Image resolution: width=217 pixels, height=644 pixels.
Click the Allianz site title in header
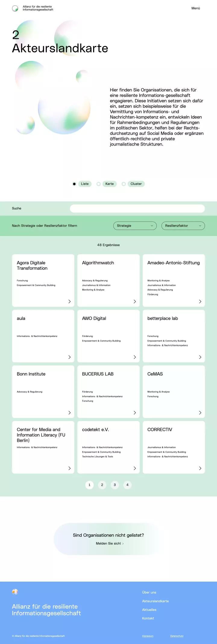(38, 8)
